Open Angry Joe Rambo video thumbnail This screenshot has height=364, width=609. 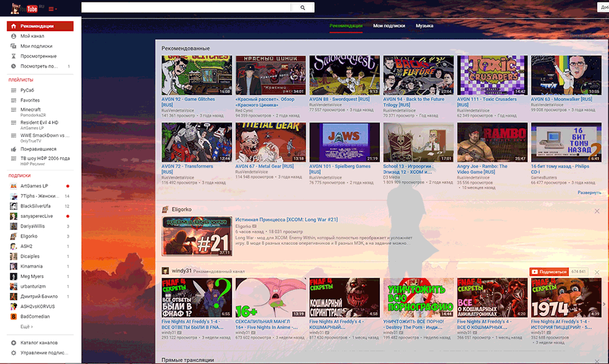(492, 142)
